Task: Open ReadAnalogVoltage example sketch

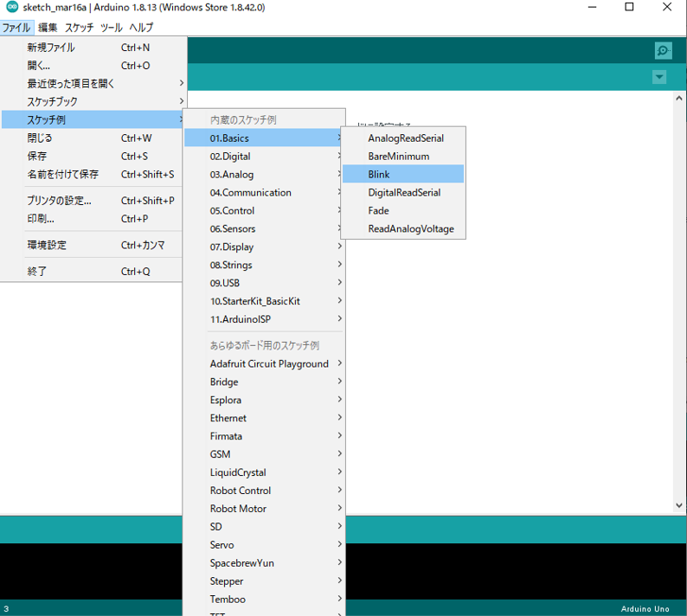Action: click(x=403, y=228)
